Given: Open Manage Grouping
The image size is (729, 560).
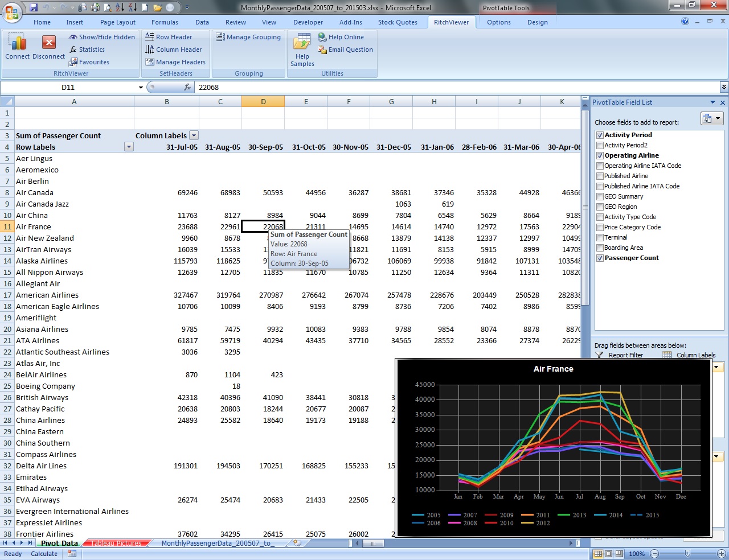Looking at the screenshot, I should coord(248,37).
